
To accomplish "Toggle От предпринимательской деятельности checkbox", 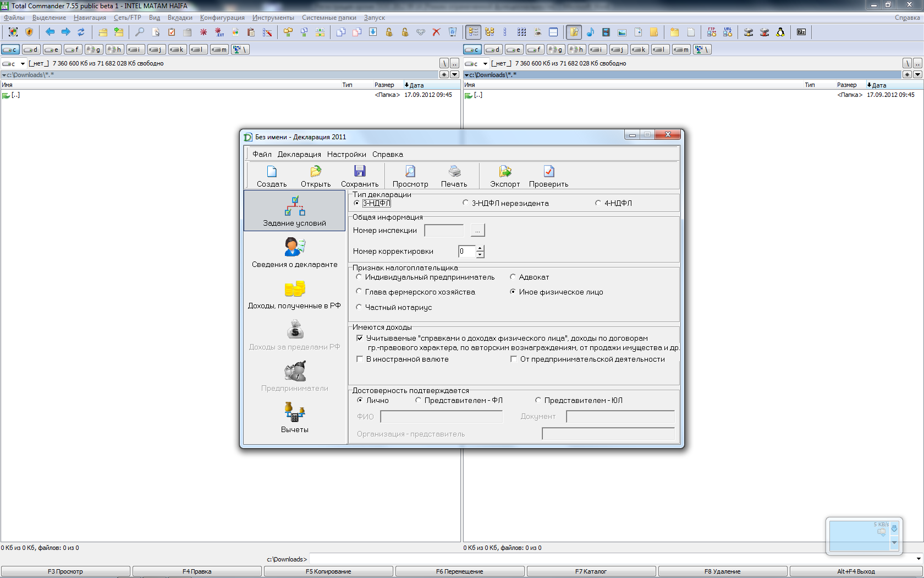I will pyautogui.click(x=514, y=359).
